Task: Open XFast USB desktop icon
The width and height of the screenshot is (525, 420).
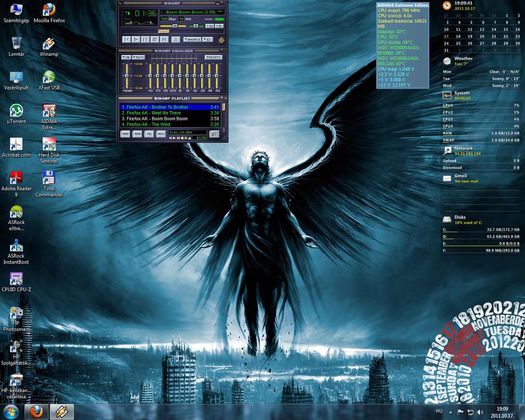Action: [49, 80]
